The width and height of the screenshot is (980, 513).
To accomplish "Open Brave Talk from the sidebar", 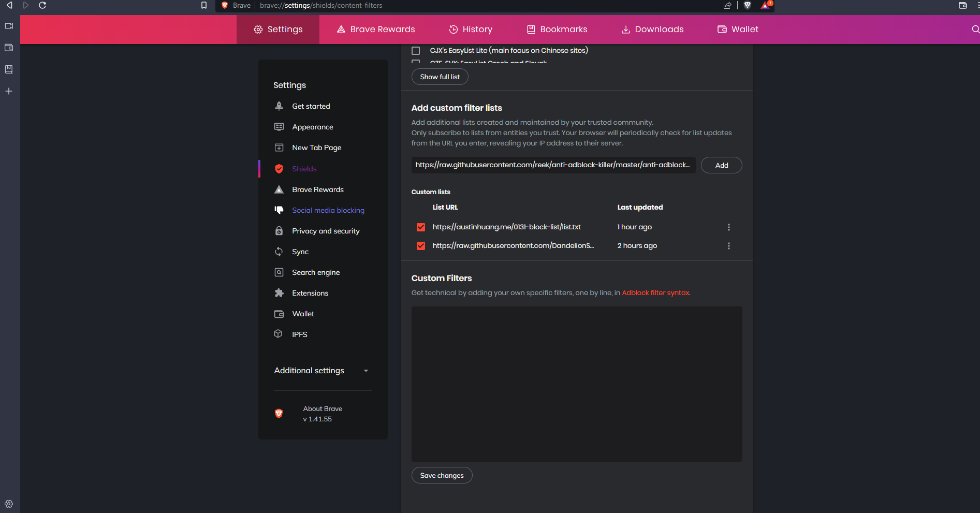I will (x=9, y=26).
